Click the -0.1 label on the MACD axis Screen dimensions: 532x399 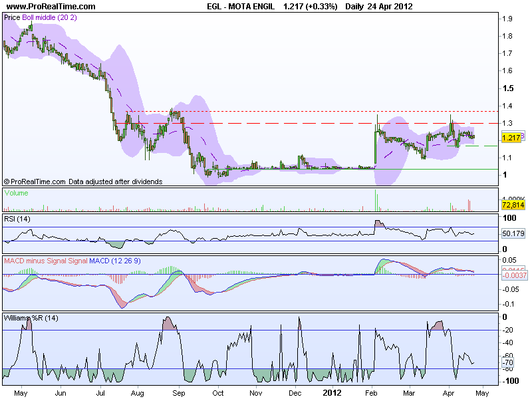[509, 304]
